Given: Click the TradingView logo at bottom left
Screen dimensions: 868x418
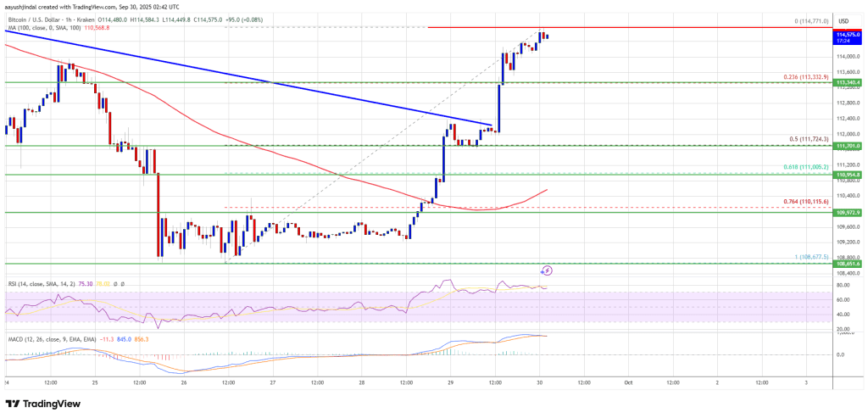Looking at the screenshot, I should [43, 404].
